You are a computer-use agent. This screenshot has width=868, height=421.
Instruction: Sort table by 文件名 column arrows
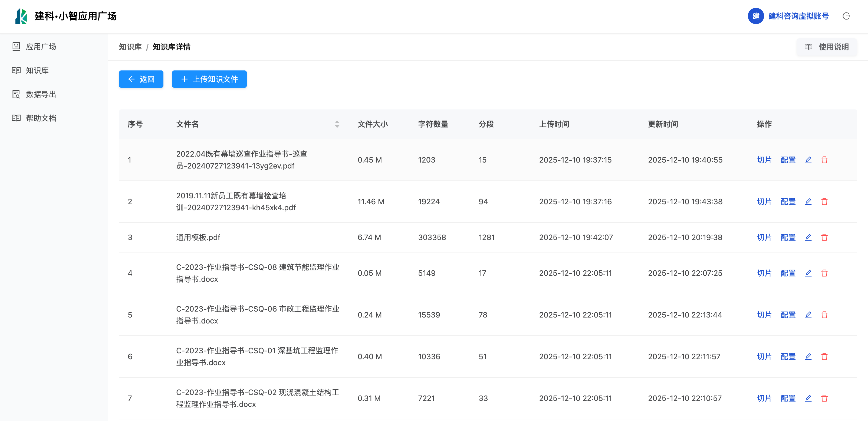point(337,124)
